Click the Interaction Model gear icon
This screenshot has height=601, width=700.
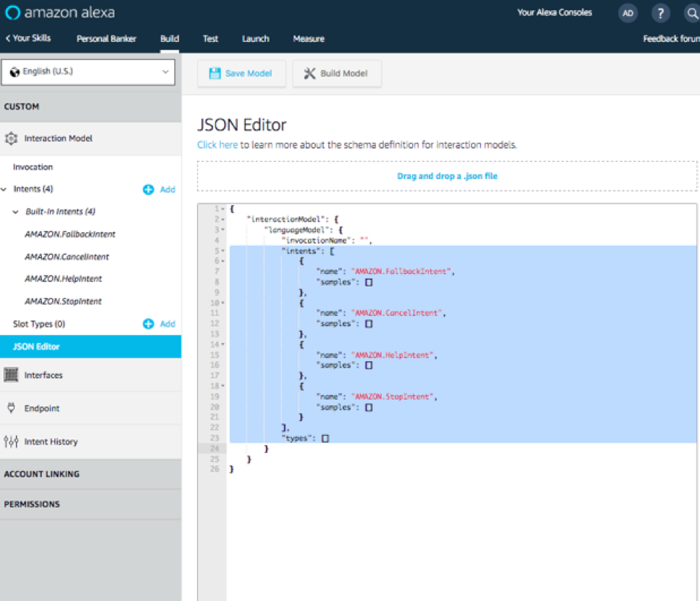[11, 138]
